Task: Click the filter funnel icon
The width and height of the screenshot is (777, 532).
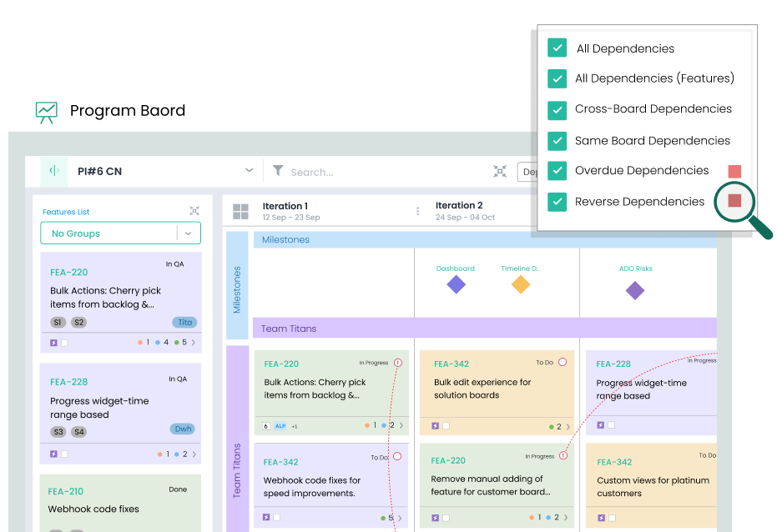Action: point(278,171)
